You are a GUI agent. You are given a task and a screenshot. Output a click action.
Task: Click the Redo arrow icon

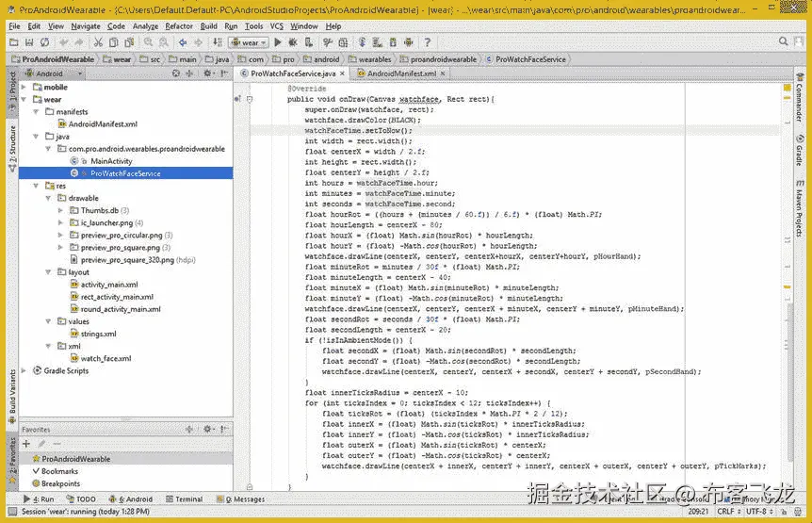point(79,42)
